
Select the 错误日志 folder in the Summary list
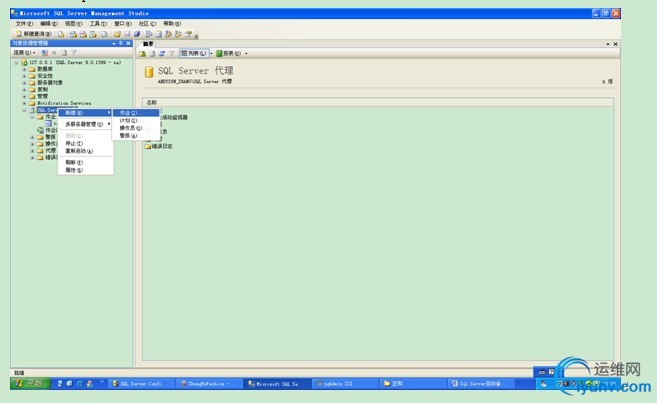click(158, 146)
